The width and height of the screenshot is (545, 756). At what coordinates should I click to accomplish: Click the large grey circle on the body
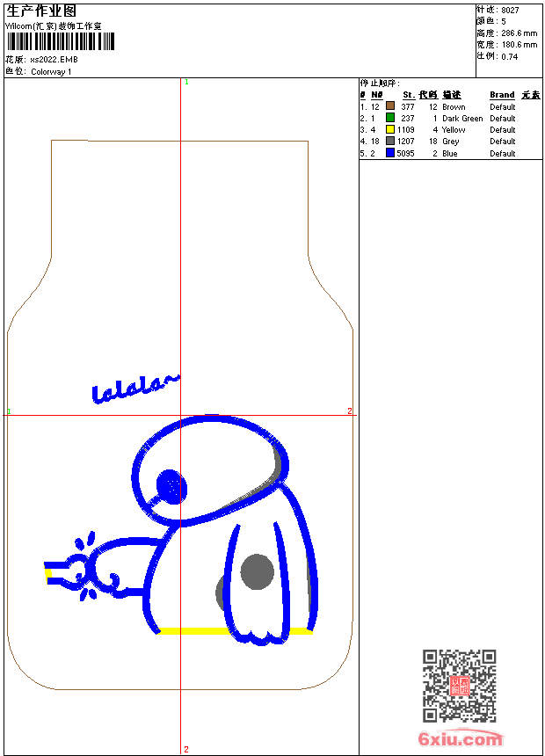tap(257, 571)
